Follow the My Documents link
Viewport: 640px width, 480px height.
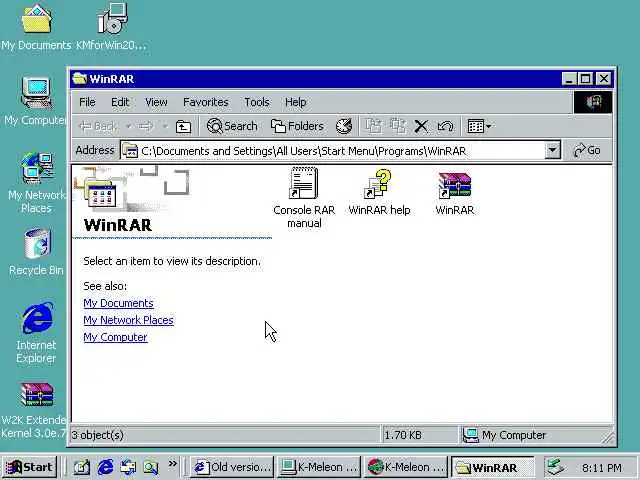[x=118, y=303]
